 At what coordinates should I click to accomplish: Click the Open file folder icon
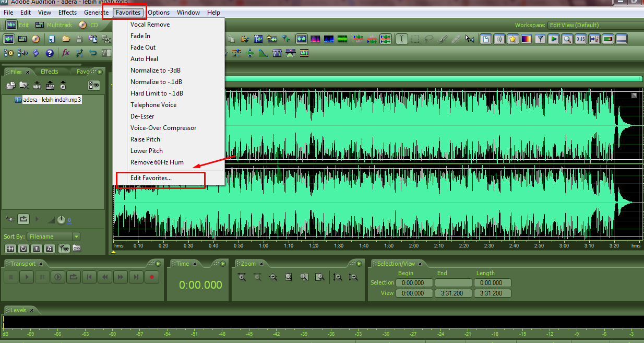66,39
